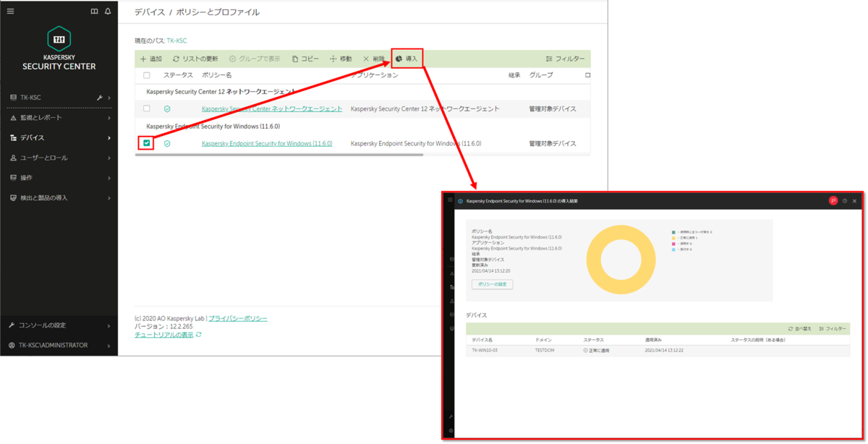Expand ユーザーとロール chevron
The width and height of the screenshot is (868, 444).
[x=109, y=158]
